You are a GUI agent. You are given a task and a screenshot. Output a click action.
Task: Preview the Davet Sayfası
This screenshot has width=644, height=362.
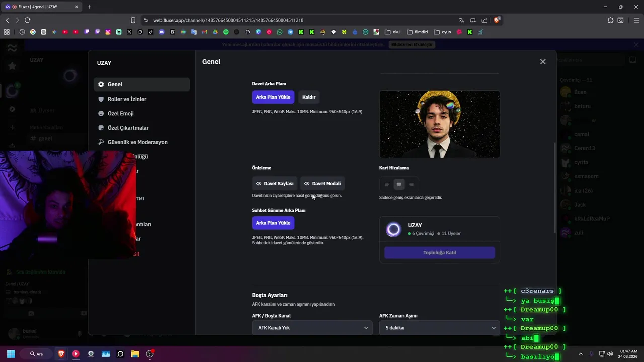[x=275, y=184]
